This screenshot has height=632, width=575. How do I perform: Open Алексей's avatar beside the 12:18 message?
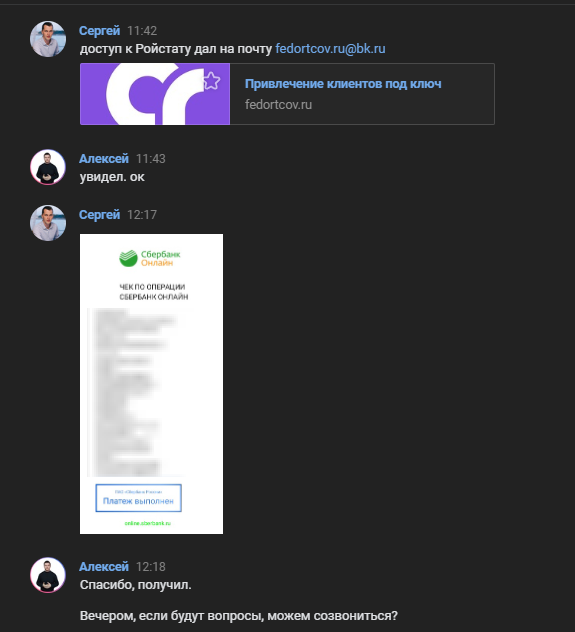(x=48, y=575)
